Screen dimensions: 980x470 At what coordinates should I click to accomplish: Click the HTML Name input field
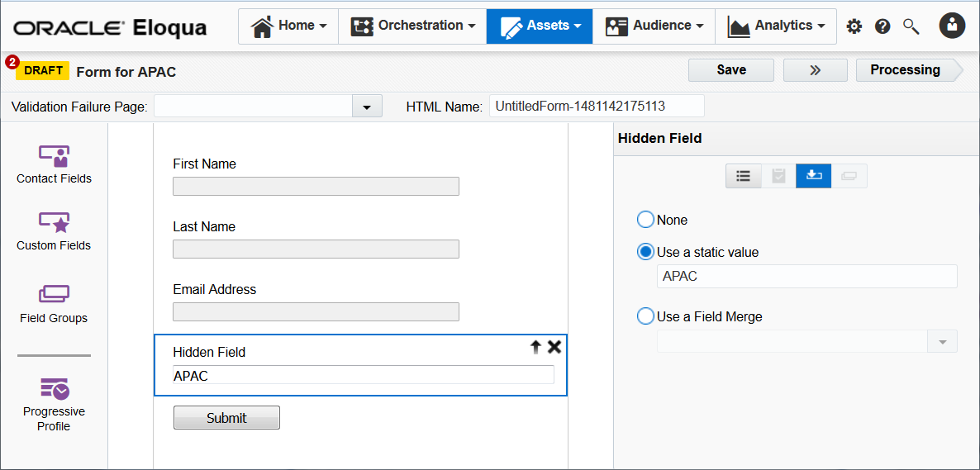click(x=597, y=106)
